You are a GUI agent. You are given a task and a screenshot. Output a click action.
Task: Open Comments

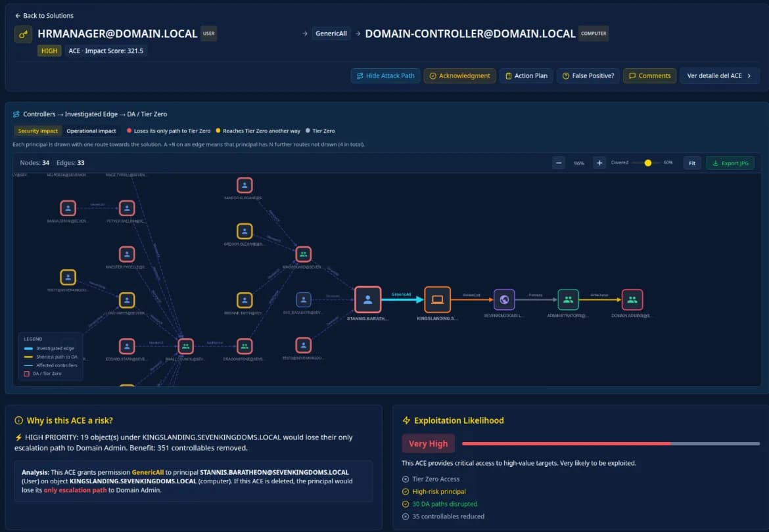(650, 76)
